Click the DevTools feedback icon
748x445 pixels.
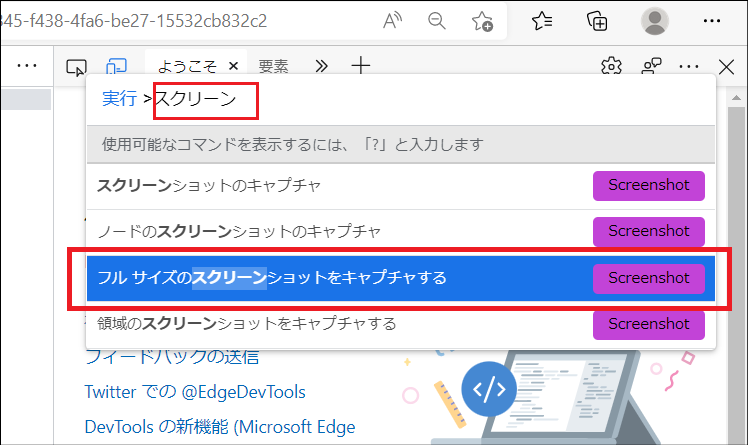click(x=651, y=67)
